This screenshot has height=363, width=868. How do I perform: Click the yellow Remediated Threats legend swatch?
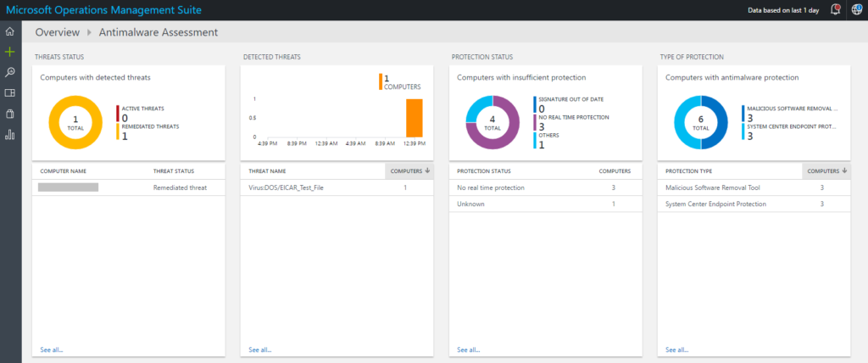point(118,132)
